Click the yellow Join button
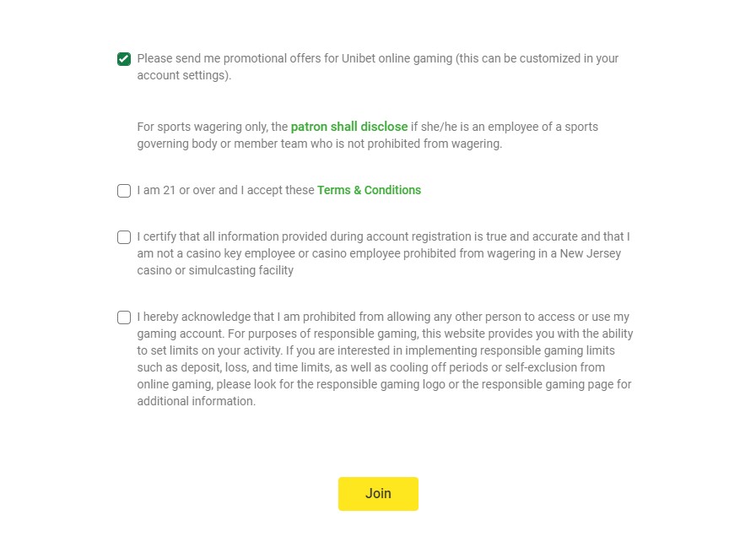Image resolution: width=756 pixels, height=548 pixels. [x=378, y=493]
